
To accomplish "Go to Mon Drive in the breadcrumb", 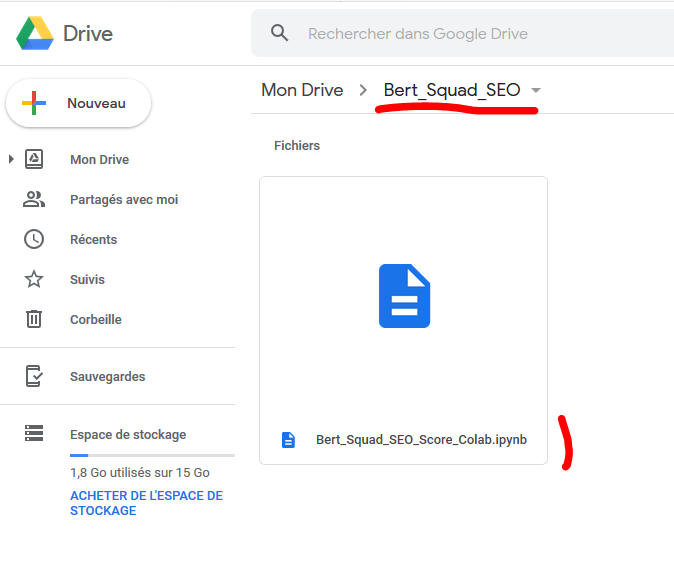I will coord(302,90).
